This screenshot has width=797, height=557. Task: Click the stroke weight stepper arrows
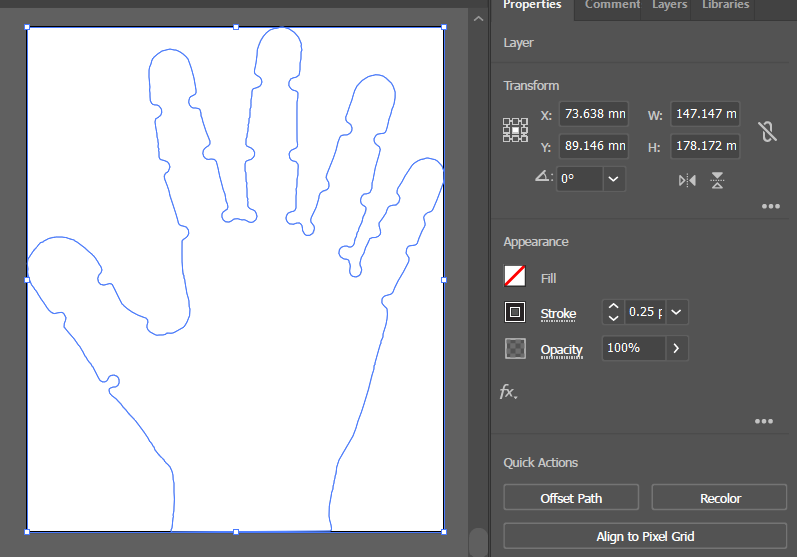pos(613,312)
